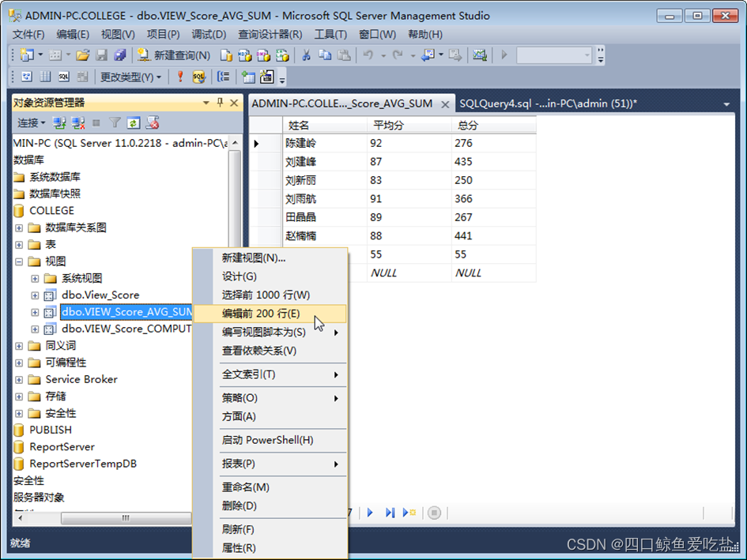Open the 查询设计器(R) menu
The width and height of the screenshot is (747, 560).
(x=270, y=34)
